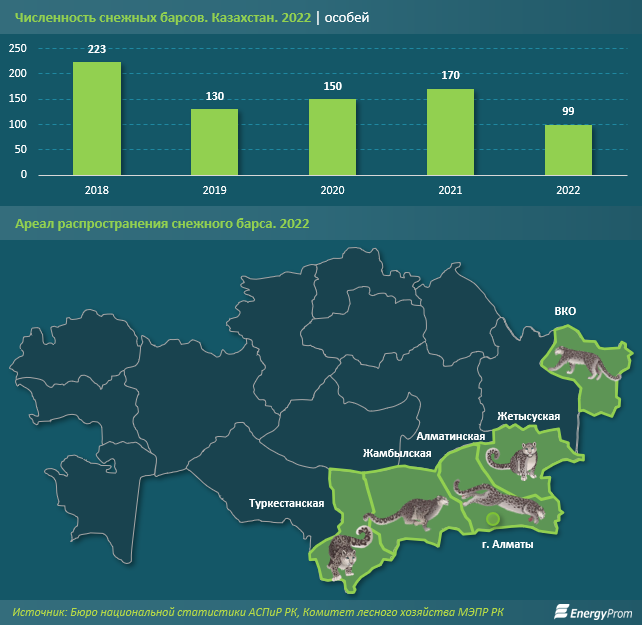Click the Алматинская region label
The width and height of the screenshot is (642, 625).
450,437
